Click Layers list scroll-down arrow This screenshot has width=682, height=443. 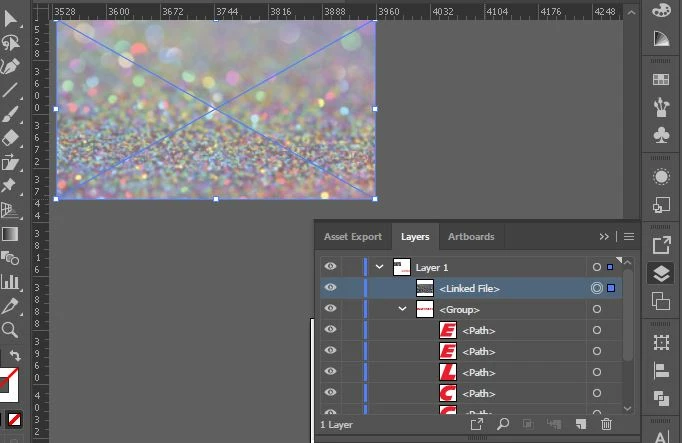[x=627, y=408]
